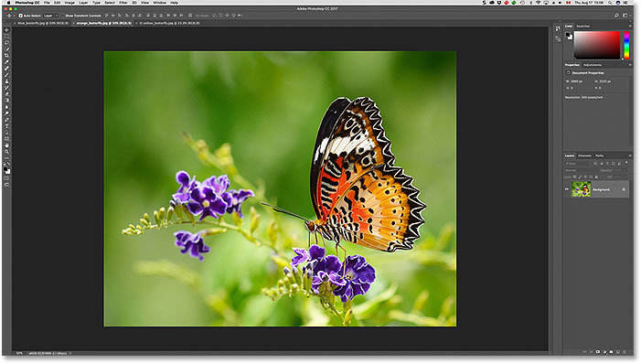Image resolution: width=641 pixels, height=364 pixels.
Task: Open the Auto-Select Layer dropdown
Action: [x=50, y=16]
